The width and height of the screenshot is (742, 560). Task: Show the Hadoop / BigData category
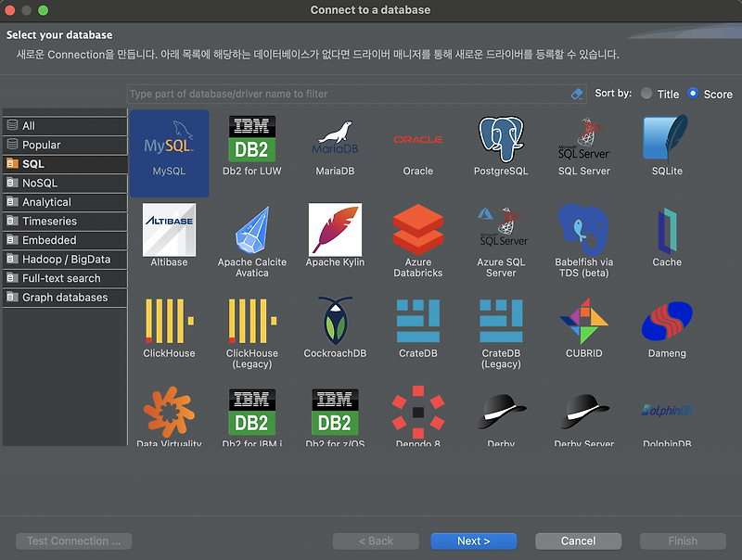click(65, 260)
